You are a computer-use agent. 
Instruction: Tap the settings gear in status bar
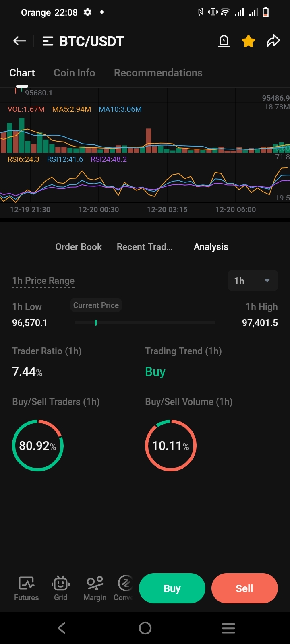point(87,12)
